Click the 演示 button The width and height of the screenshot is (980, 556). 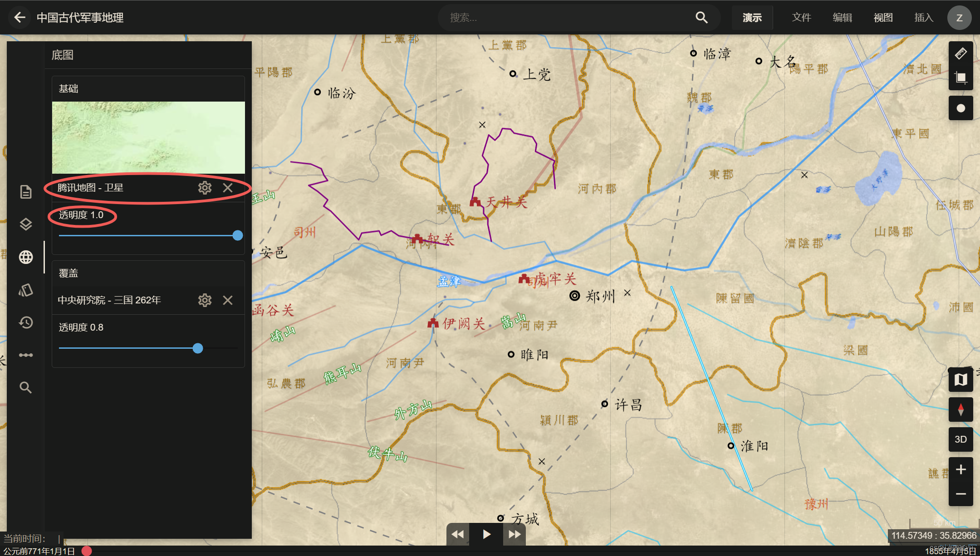click(752, 18)
